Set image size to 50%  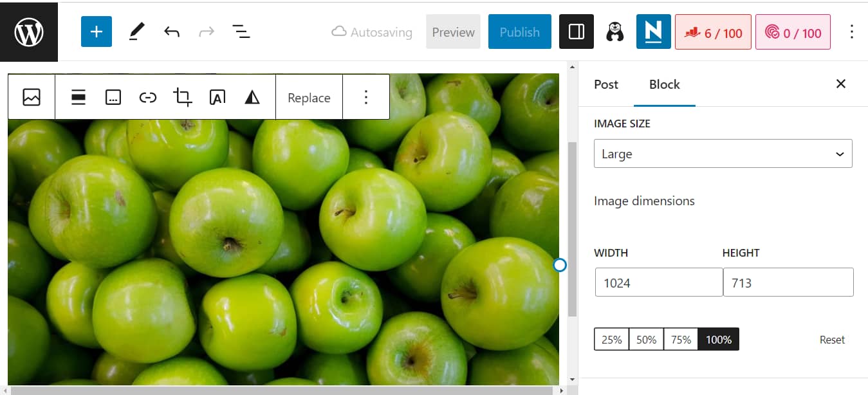pos(646,339)
